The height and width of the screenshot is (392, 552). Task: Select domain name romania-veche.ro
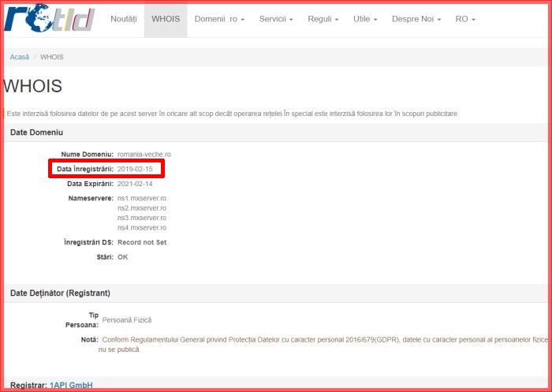click(x=144, y=155)
